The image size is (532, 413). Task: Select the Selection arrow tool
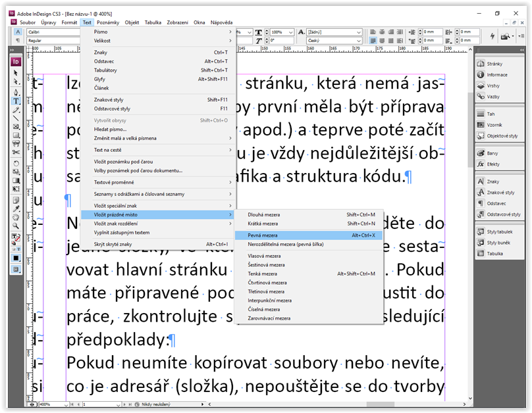[x=16, y=73]
